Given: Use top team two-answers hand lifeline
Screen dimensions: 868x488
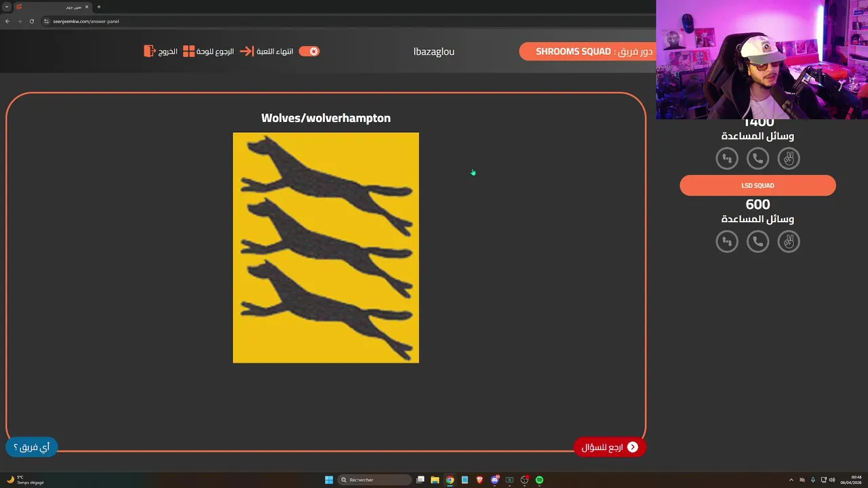Looking at the screenshot, I should pyautogui.click(x=789, y=159).
